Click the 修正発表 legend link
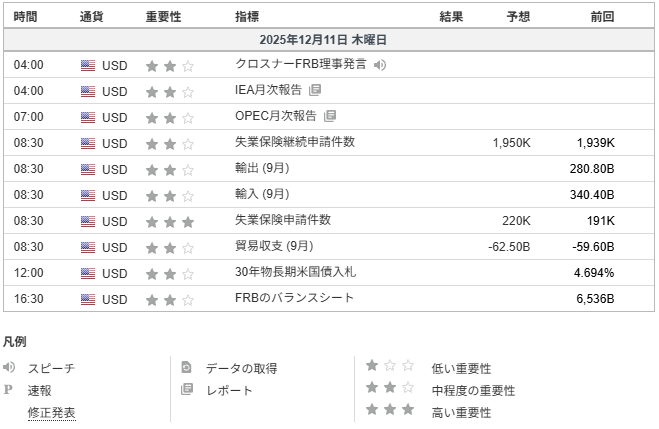Viewport: 659px width, 429px height. click(x=51, y=412)
